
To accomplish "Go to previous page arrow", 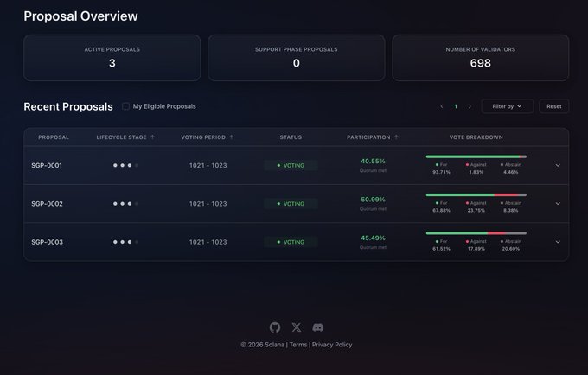I will pos(442,106).
